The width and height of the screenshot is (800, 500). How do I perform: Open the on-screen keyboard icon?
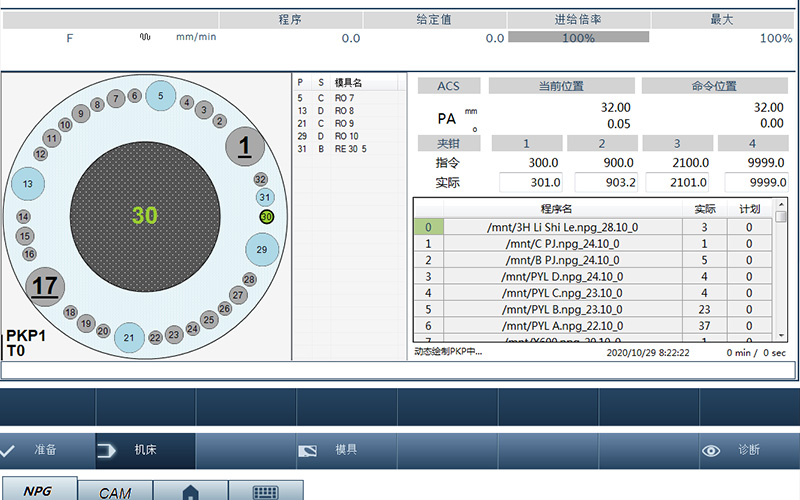pyautogui.click(x=265, y=492)
